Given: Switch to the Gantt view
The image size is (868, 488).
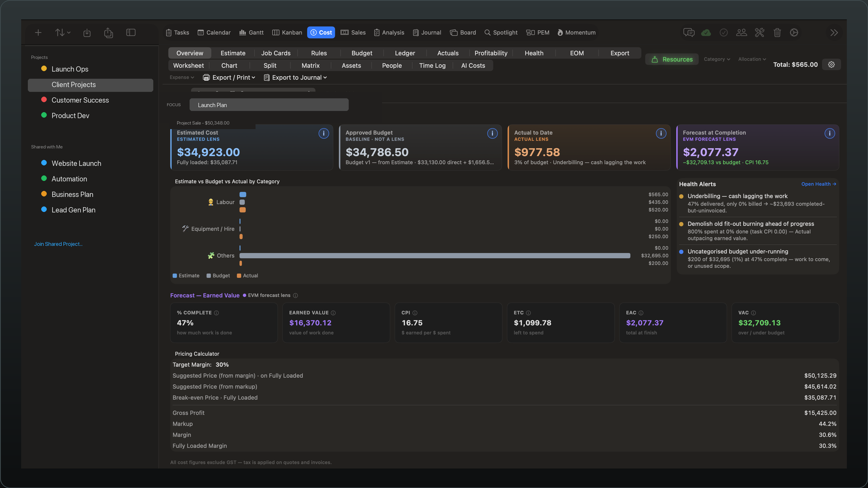Looking at the screenshot, I should 251,33.
